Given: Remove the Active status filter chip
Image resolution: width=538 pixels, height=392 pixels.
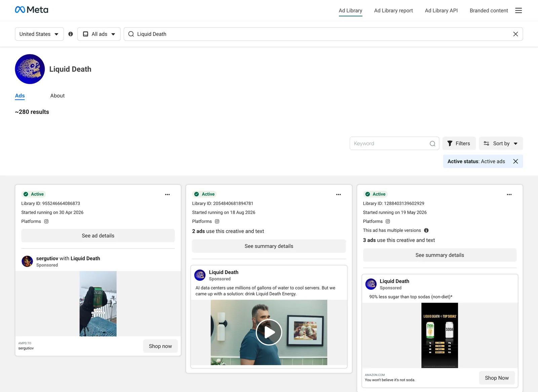Looking at the screenshot, I should pyautogui.click(x=515, y=161).
